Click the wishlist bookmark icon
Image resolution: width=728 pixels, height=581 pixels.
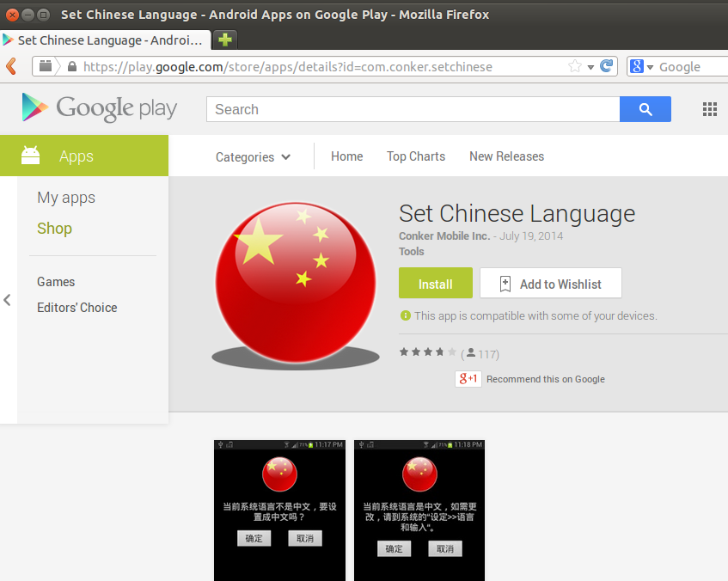point(505,284)
